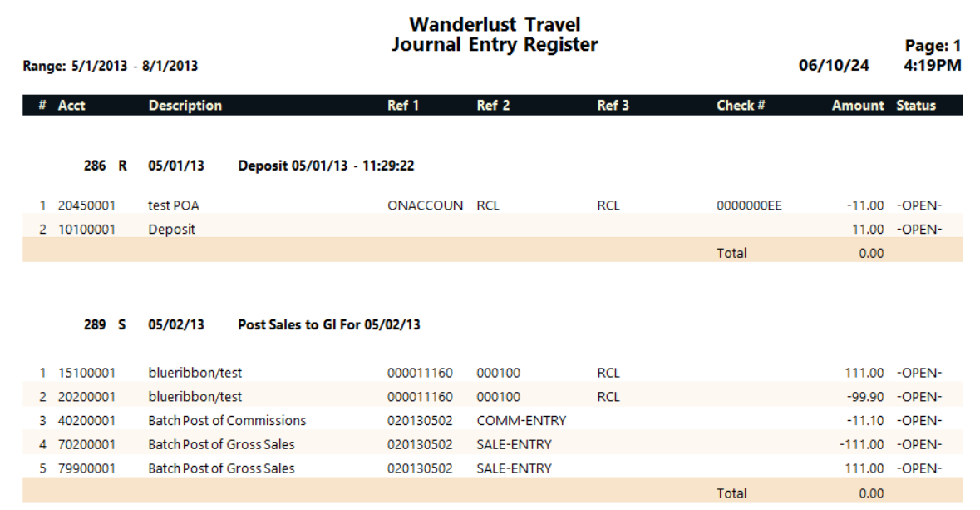Click the test POA description
The height and width of the screenshot is (510, 980).
tap(174, 205)
